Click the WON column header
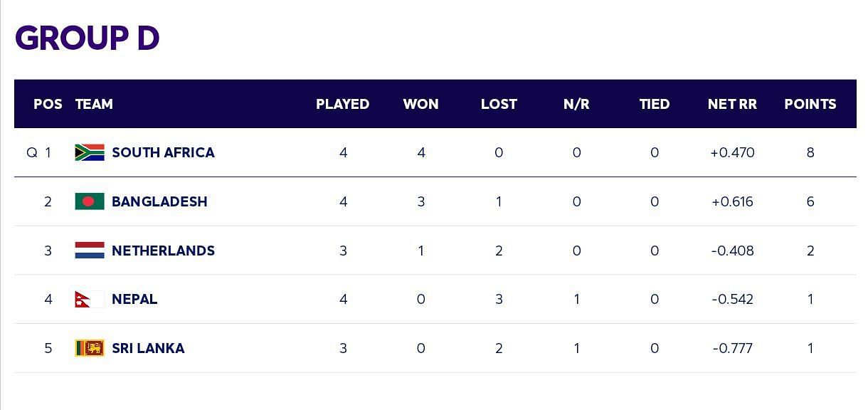This screenshot has width=868, height=410. (x=420, y=104)
